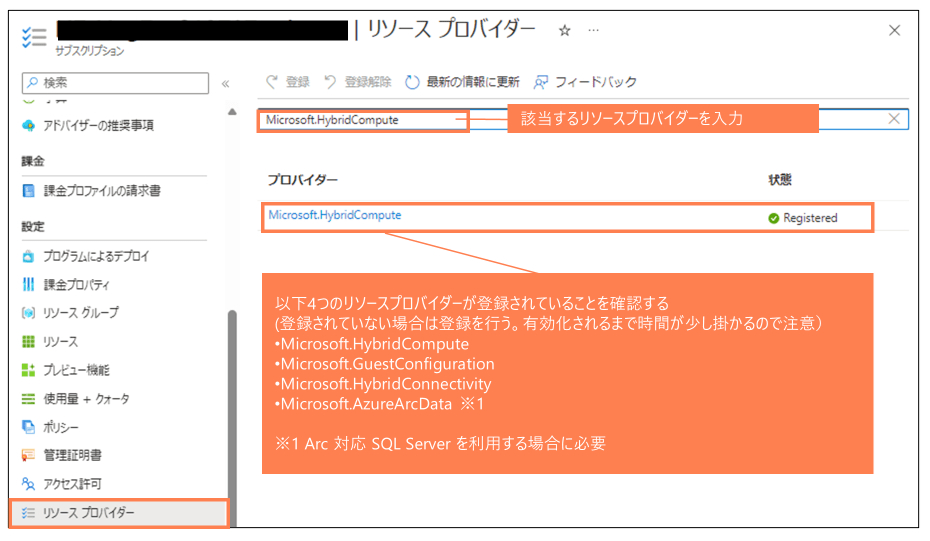Click the 登録解除 (Unregister) toolbar button
The width and height of the screenshot is (930, 541).
tap(358, 82)
